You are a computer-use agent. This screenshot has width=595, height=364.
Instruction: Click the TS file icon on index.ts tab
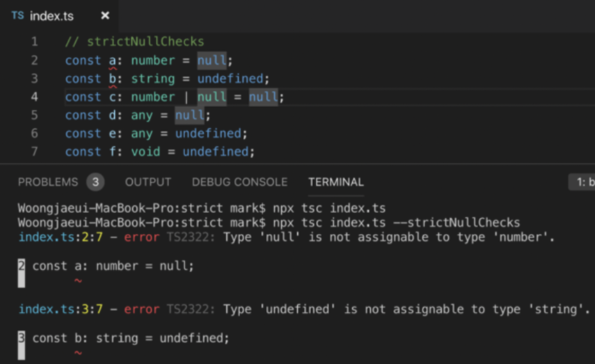pos(17,15)
